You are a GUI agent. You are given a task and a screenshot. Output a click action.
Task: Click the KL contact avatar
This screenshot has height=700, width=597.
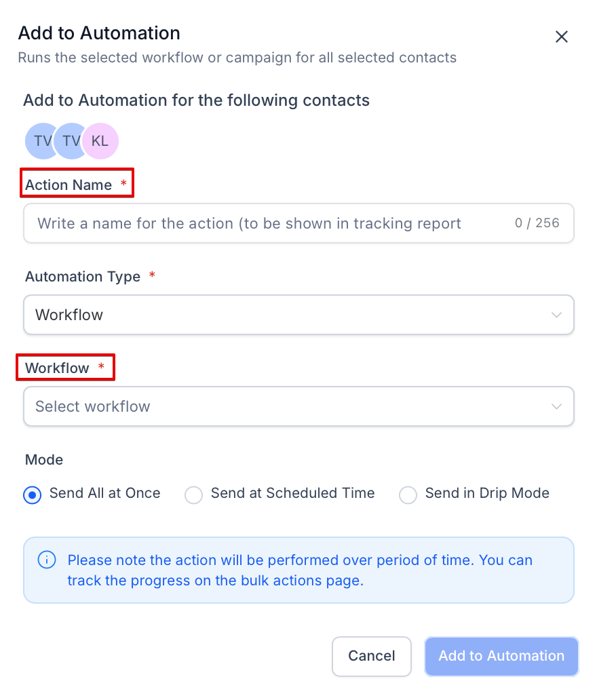pyautogui.click(x=100, y=141)
